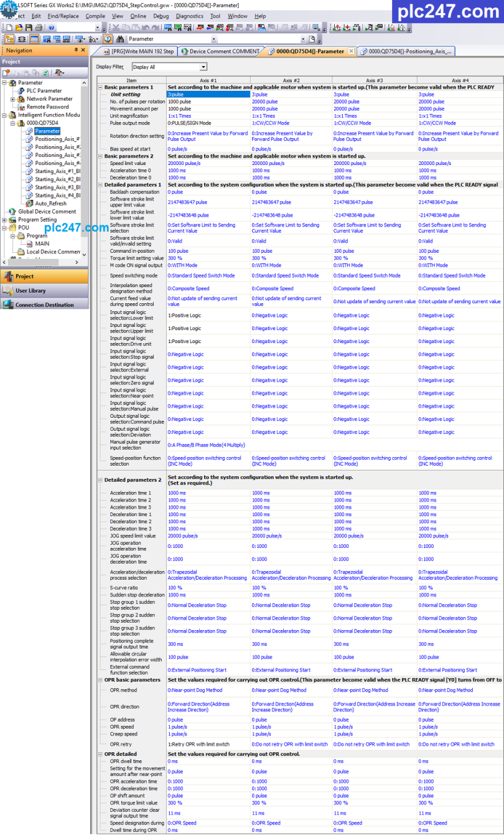This screenshot has width=504, height=835.
Task: Select PLC Parameter in the project tree
Action: 44,91
